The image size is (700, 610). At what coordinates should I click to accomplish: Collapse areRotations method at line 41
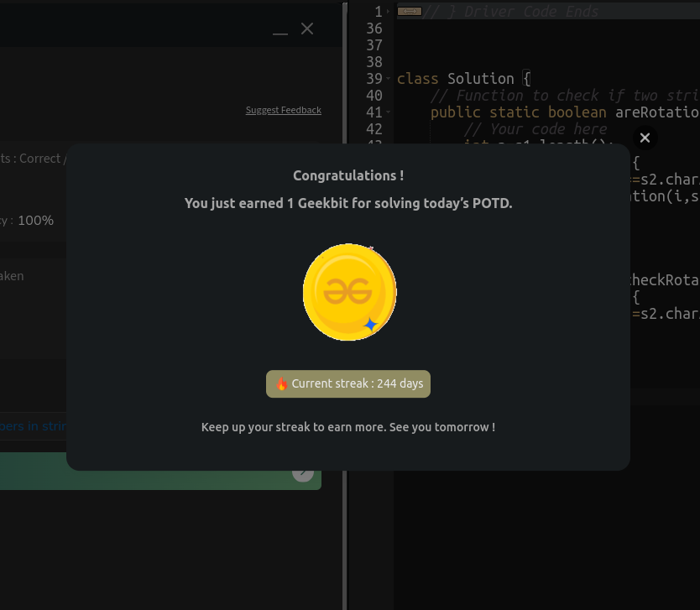(x=388, y=112)
